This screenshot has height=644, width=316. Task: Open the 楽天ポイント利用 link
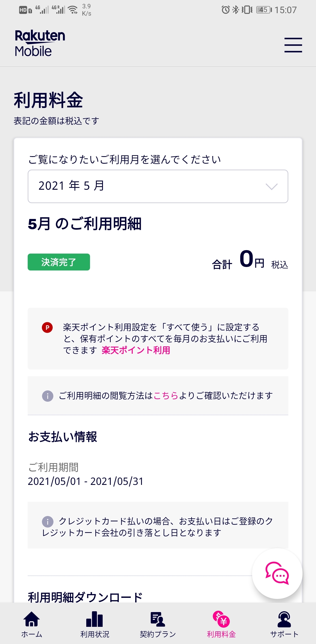[136, 350]
